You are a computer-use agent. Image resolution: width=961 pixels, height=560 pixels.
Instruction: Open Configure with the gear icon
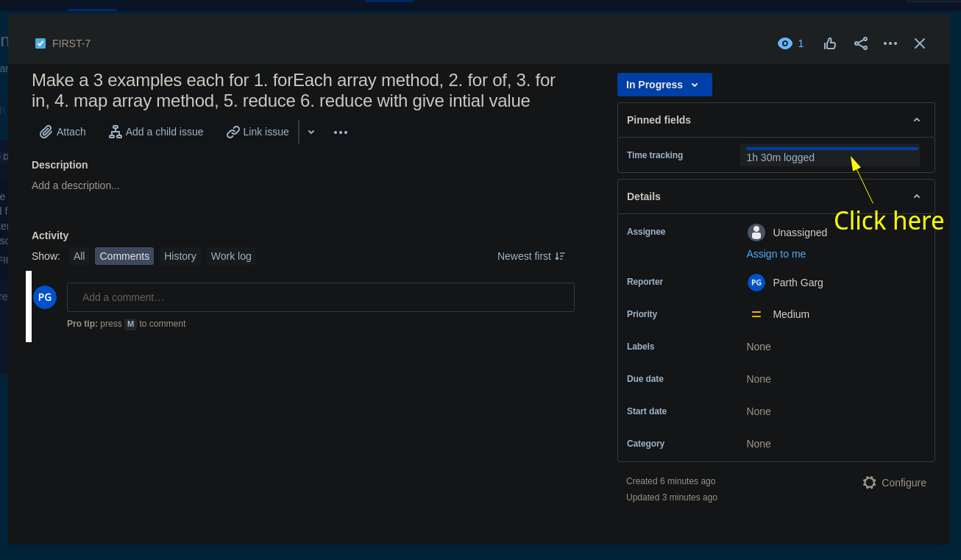click(x=894, y=483)
